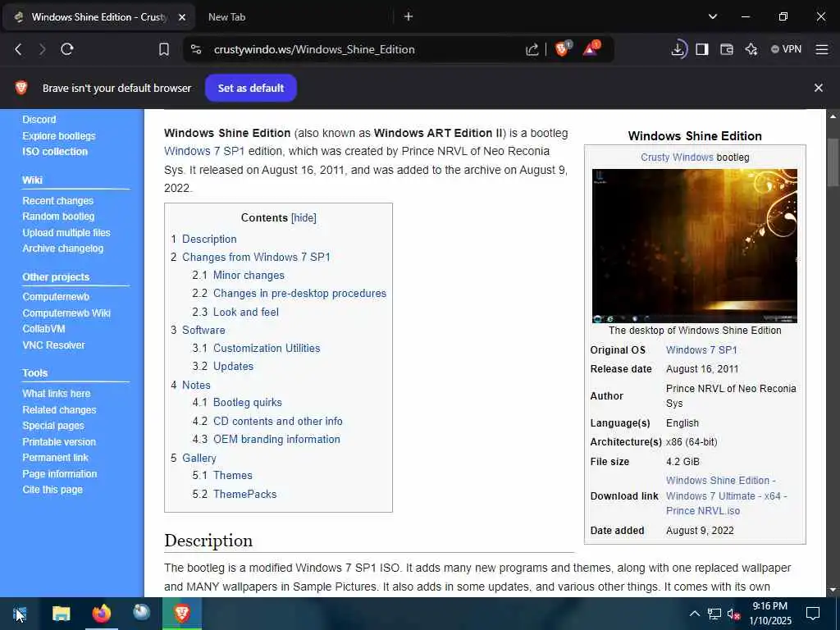Expand the tab search dropdown arrow
Image resolution: width=840 pixels, height=630 pixels.
(x=713, y=16)
